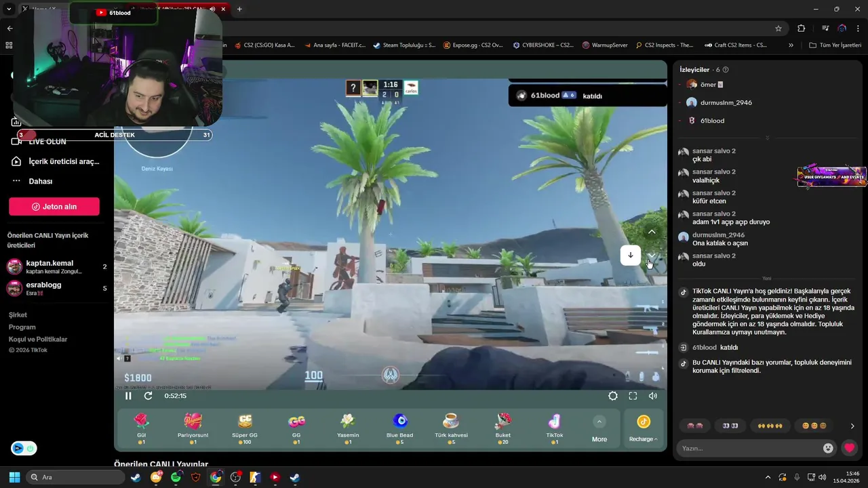Open sansar salvo 2 'çık abi' comment
Screen dimensions: 868x488
tap(713, 155)
